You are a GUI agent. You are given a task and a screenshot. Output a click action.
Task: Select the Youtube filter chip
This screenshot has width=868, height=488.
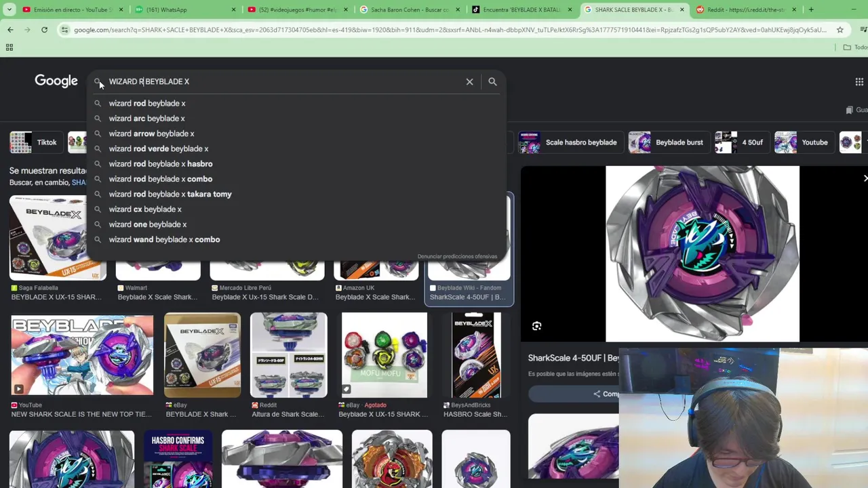tap(804, 142)
